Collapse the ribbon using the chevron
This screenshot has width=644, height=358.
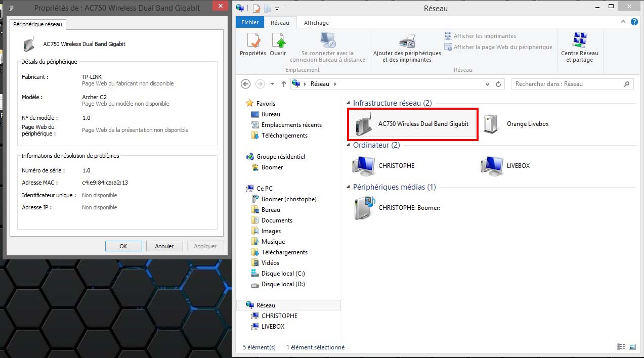624,22
